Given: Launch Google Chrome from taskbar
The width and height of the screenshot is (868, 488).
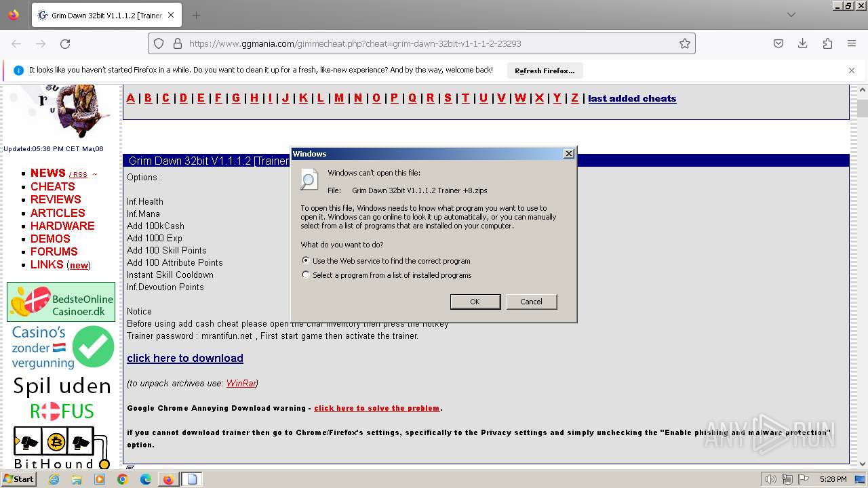Looking at the screenshot, I should coord(123,479).
